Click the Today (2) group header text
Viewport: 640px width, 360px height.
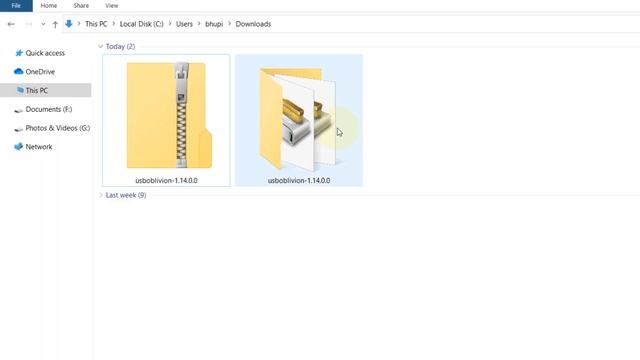(x=120, y=47)
